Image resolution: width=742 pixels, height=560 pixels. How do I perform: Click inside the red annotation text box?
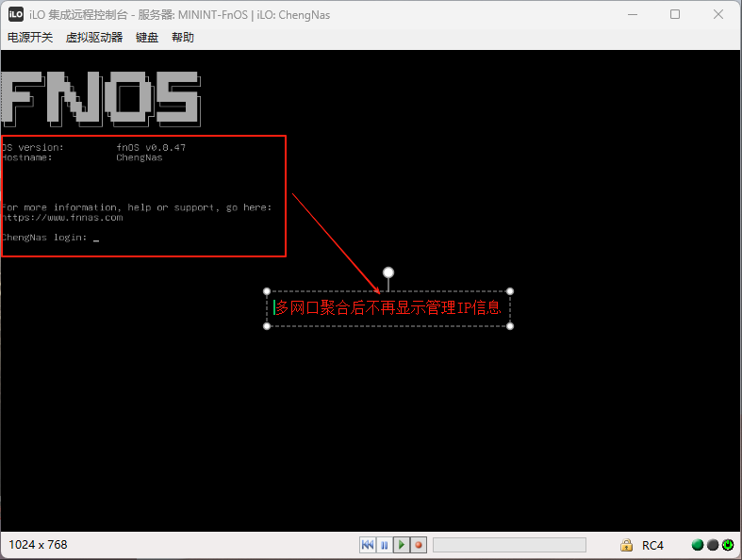(x=388, y=308)
